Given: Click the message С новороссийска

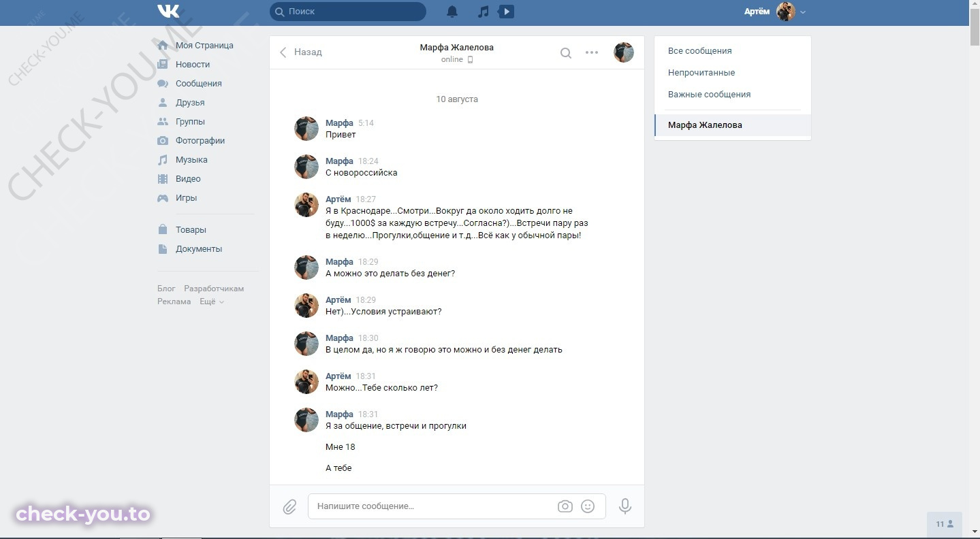Looking at the screenshot, I should (x=362, y=173).
